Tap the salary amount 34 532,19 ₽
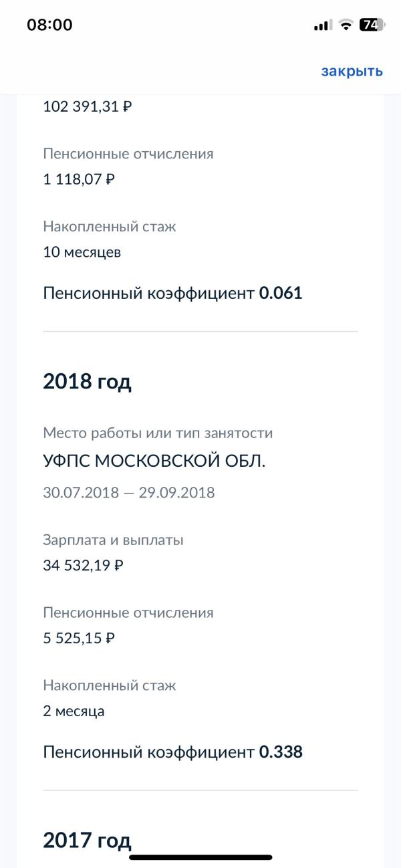This screenshot has height=868, width=401. click(84, 566)
